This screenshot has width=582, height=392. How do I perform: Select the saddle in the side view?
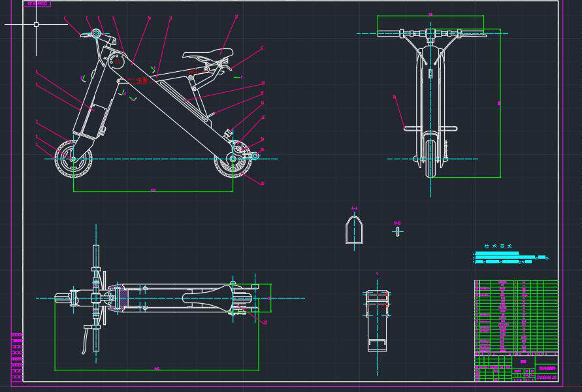(x=207, y=56)
